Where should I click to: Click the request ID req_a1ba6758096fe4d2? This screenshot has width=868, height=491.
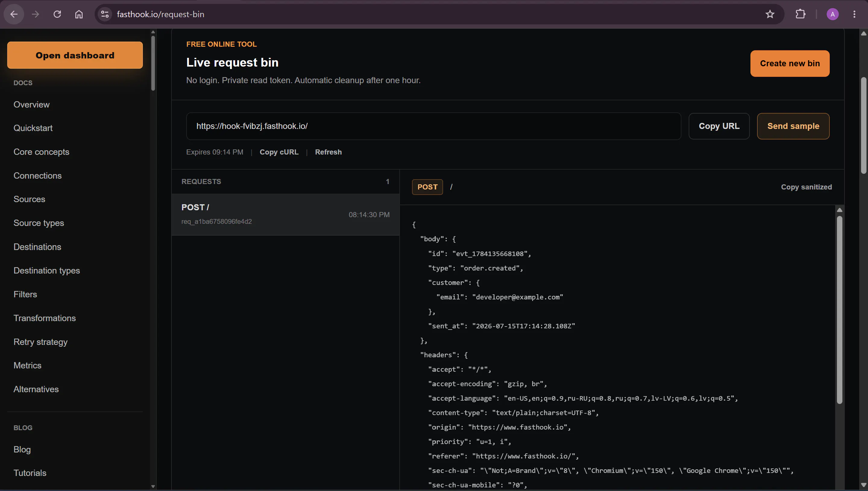pos(217,222)
